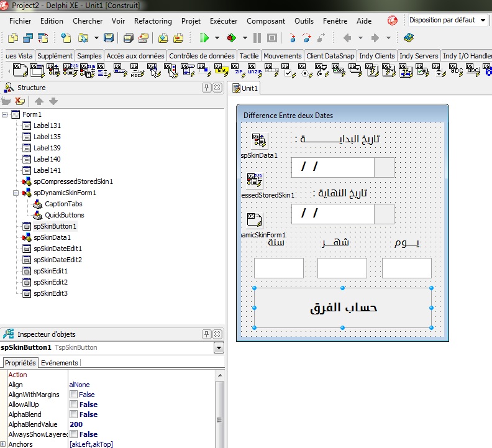Run the project with green arrow

tap(204, 38)
